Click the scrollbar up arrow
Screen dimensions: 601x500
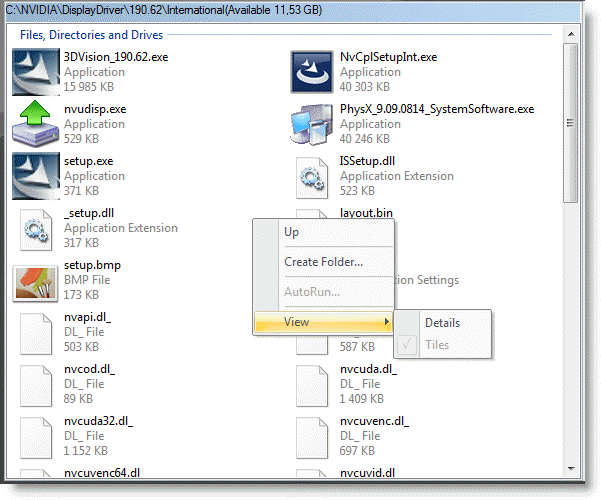571,34
